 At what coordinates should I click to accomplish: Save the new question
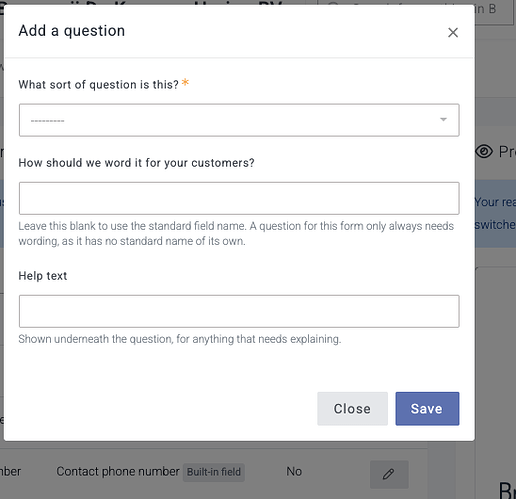click(x=427, y=409)
